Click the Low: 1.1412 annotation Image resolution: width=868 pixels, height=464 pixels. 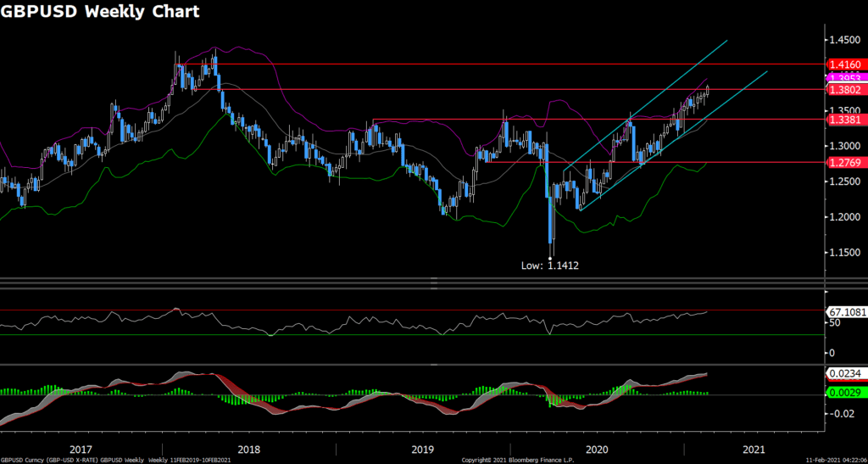pos(549,266)
